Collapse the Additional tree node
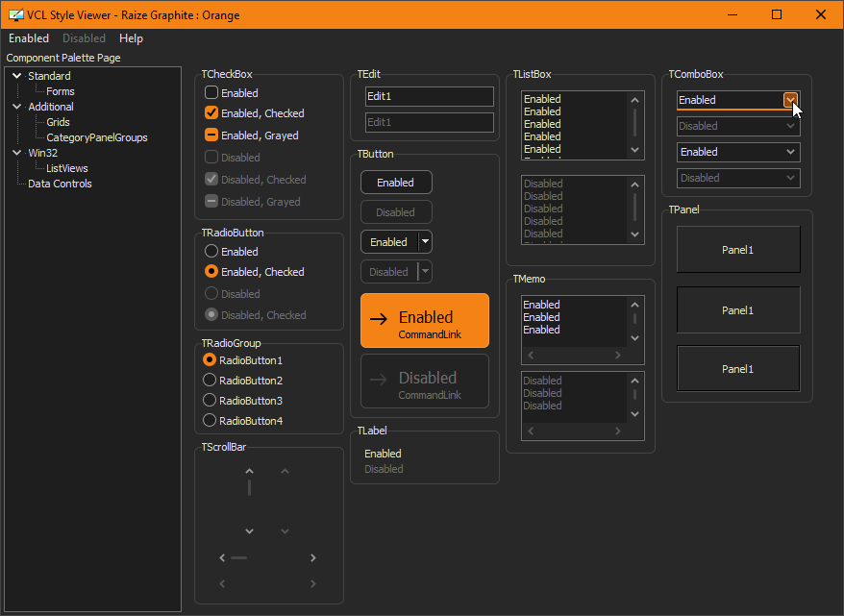Screen dimensions: 844x616 [17, 107]
